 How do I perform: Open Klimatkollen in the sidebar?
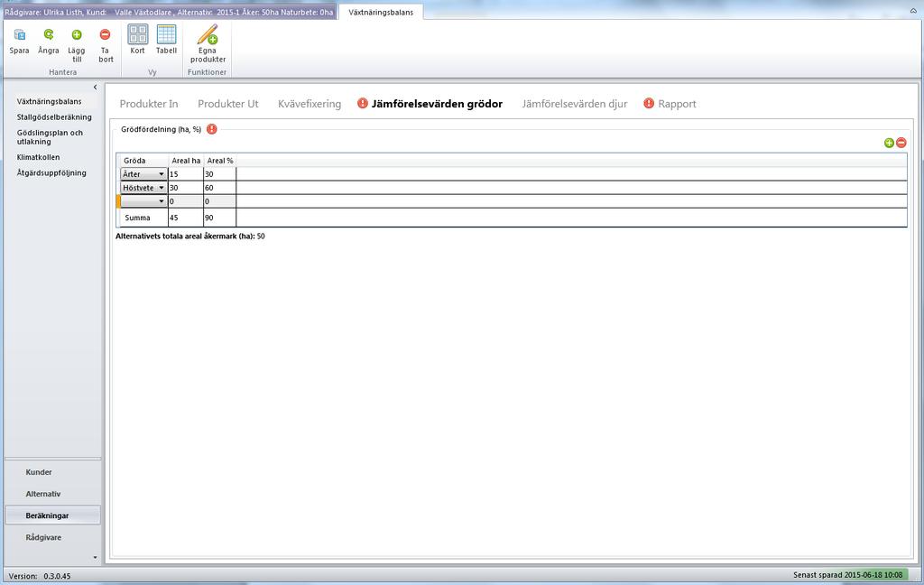[x=38, y=157]
